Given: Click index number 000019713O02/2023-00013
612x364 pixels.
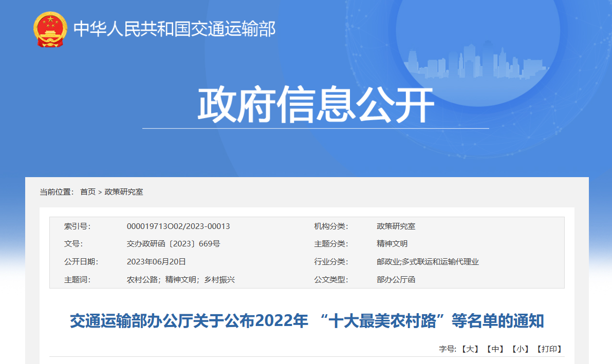Looking at the screenshot, I should pos(178,226).
